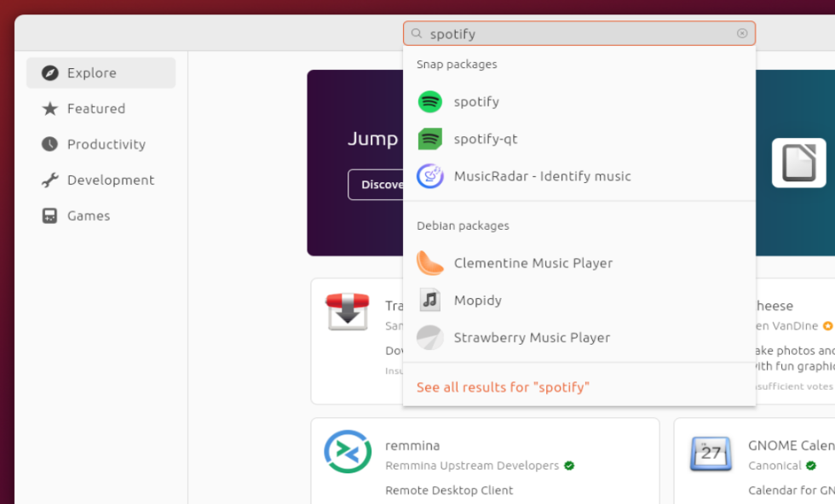Click the document icon in the banner
The image size is (835, 504).
pos(799,161)
